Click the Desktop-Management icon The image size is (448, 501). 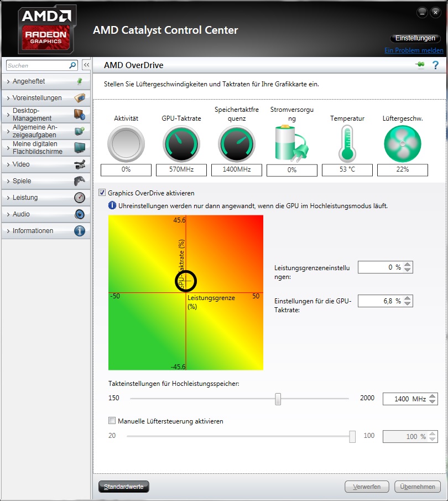(80, 114)
